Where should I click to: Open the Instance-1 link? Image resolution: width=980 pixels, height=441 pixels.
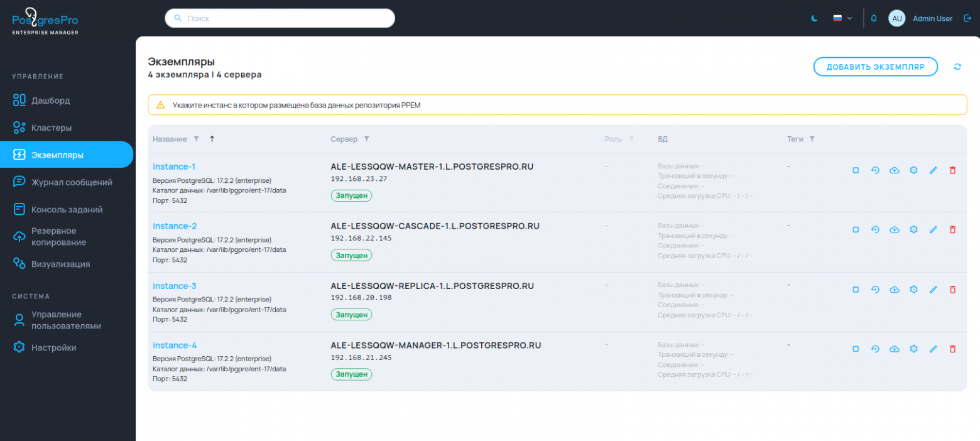[x=174, y=166]
